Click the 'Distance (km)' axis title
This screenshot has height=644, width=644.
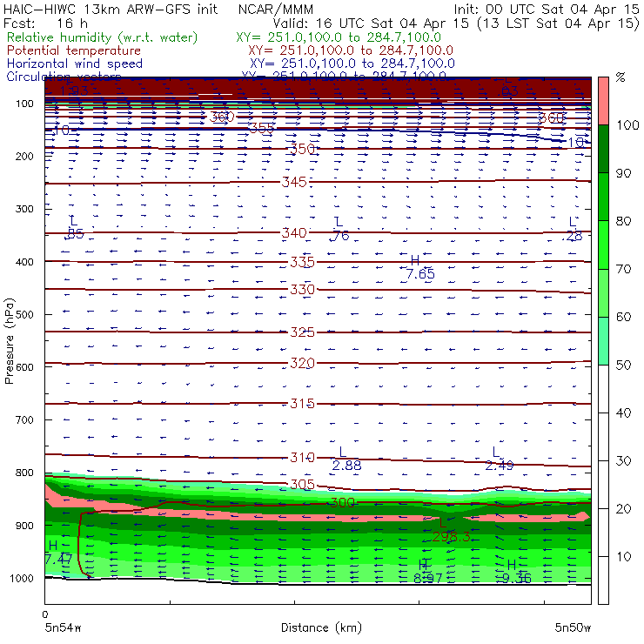click(322, 628)
